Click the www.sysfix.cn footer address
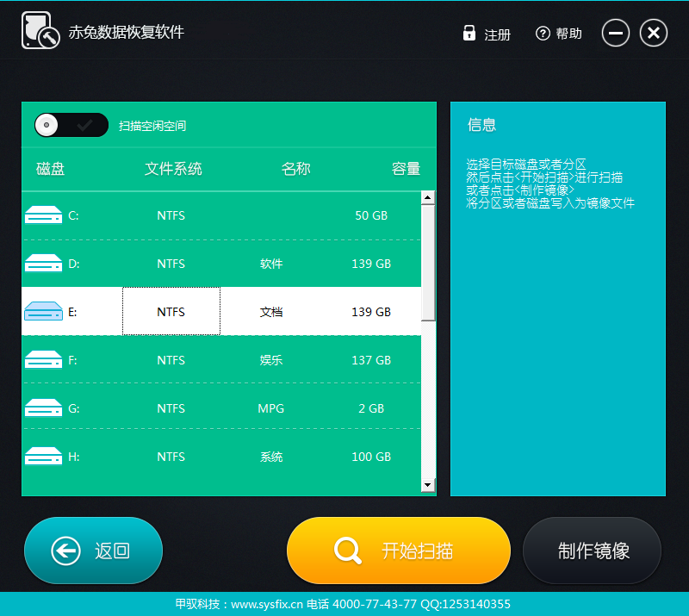 pyautogui.click(x=267, y=604)
